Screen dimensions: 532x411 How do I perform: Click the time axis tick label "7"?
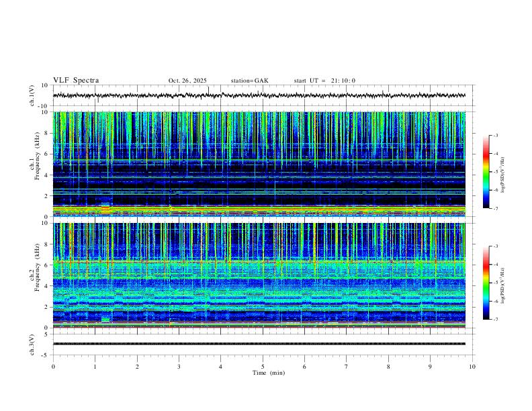point(347,367)
